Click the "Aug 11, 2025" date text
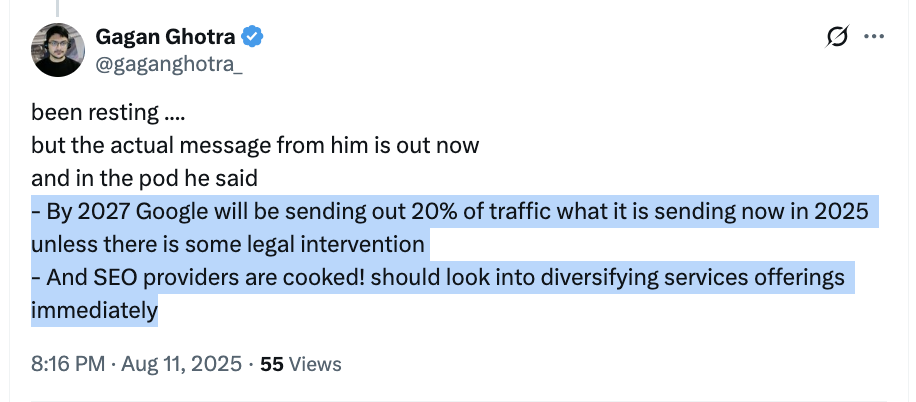Viewport: 916px width, 402px height. click(x=181, y=364)
